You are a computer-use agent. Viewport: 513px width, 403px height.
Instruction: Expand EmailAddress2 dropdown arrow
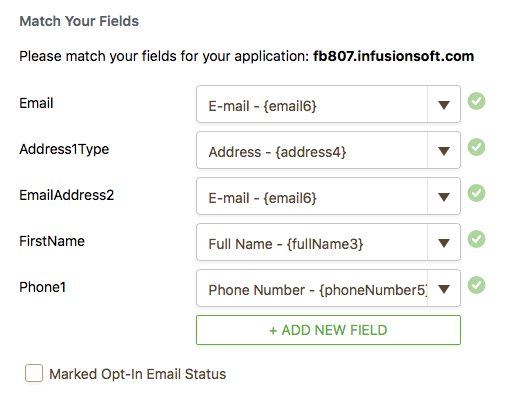pyautogui.click(x=444, y=197)
